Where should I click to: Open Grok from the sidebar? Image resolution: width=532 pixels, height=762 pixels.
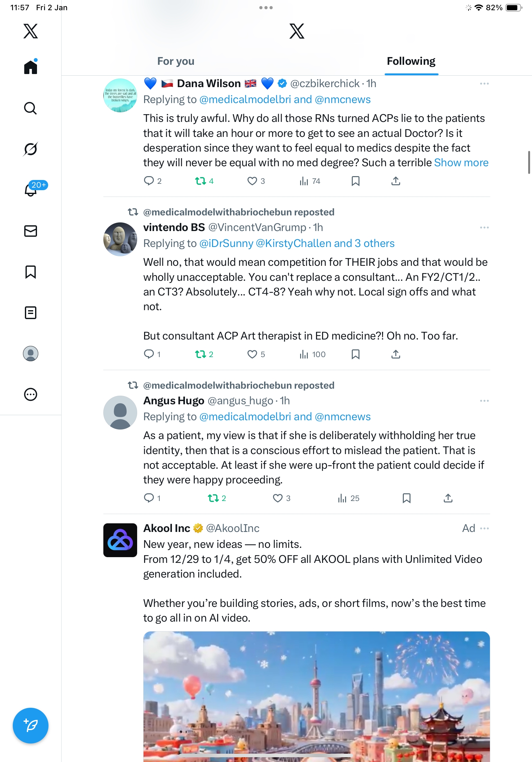[x=31, y=149]
